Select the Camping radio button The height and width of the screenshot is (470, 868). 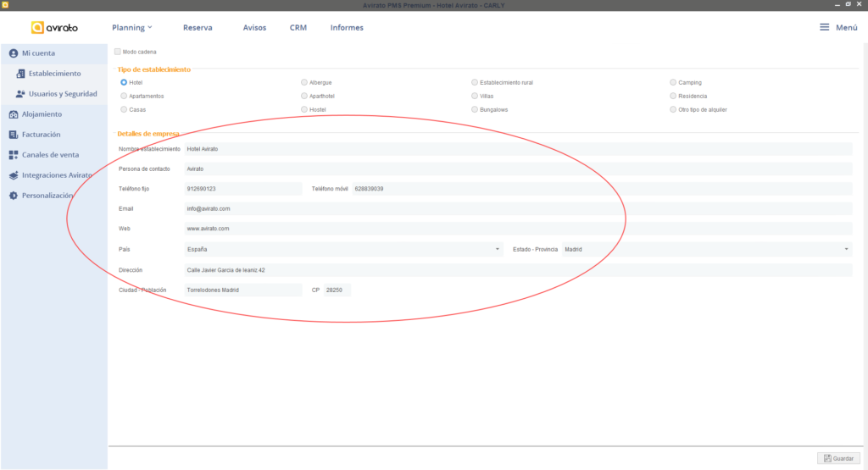pyautogui.click(x=673, y=82)
